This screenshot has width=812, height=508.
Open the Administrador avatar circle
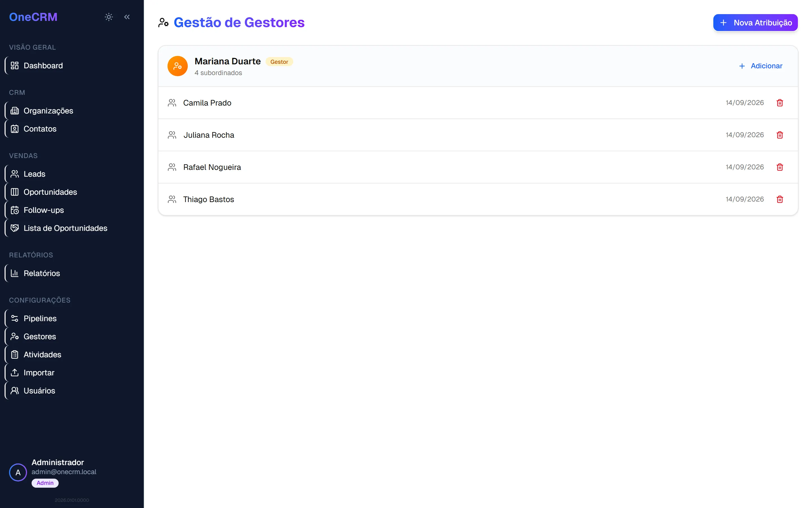click(x=18, y=472)
